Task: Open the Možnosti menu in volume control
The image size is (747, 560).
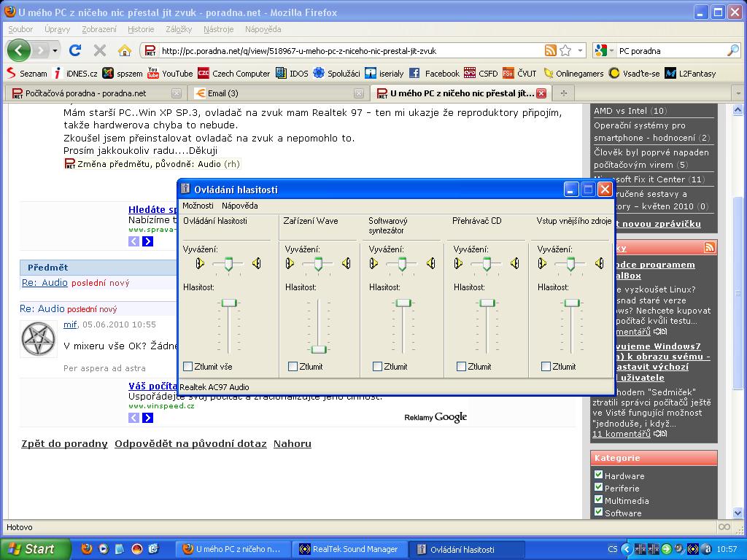Action: [x=198, y=206]
